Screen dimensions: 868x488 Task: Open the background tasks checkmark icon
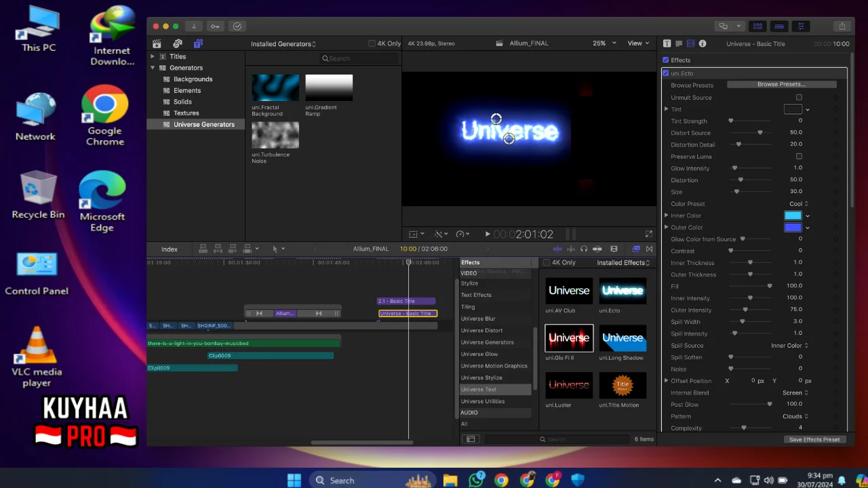coord(237,26)
